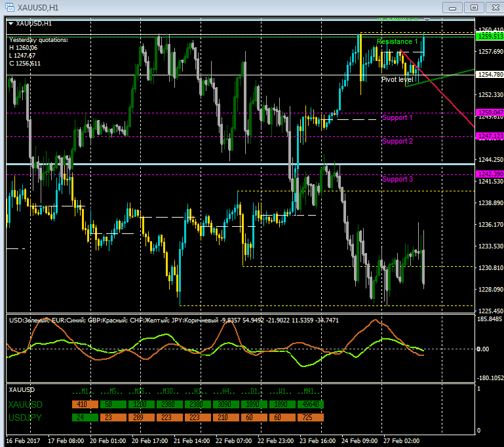Click the MN1 timeframe column header

point(309,391)
